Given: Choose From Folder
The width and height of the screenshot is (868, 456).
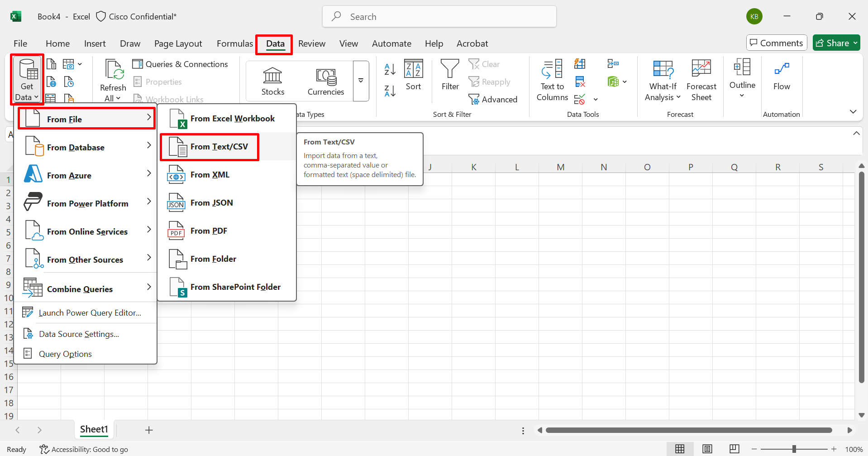Looking at the screenshot, I should (227, 259).
